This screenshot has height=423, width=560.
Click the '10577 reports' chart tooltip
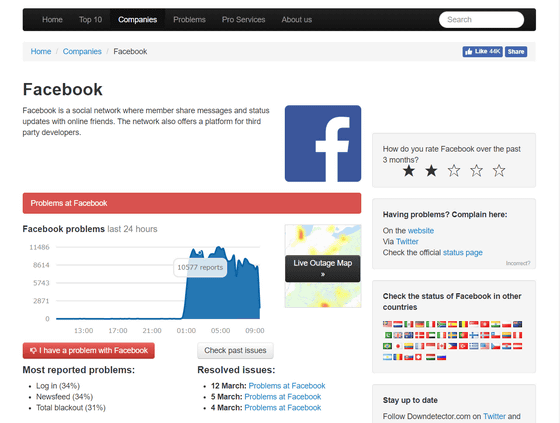tap(200, 267)
